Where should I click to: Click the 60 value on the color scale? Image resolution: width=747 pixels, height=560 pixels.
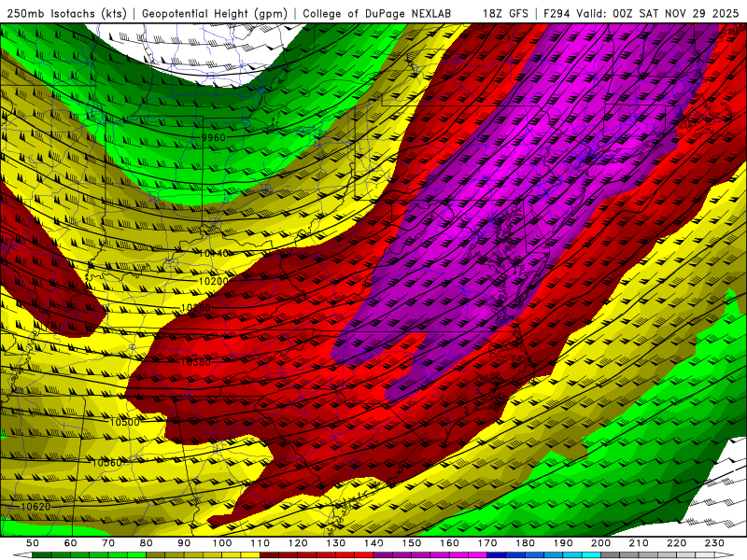coord(70,543)
